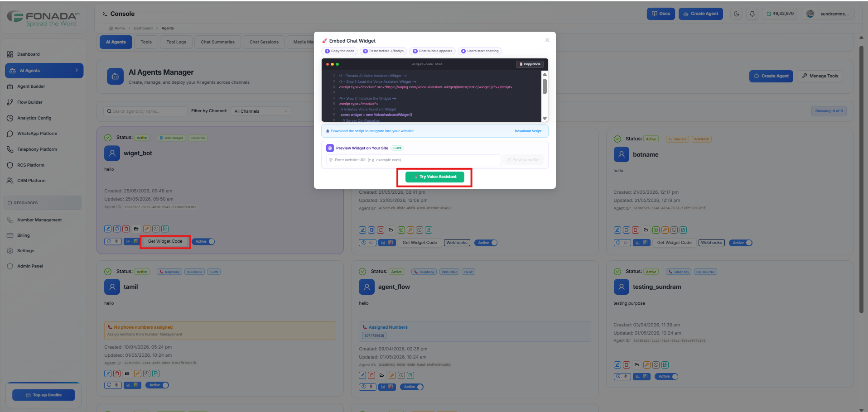Click the edit pencil icon on wiget_bot
This screenshot has height=412, width=868.
coord(108,229)
